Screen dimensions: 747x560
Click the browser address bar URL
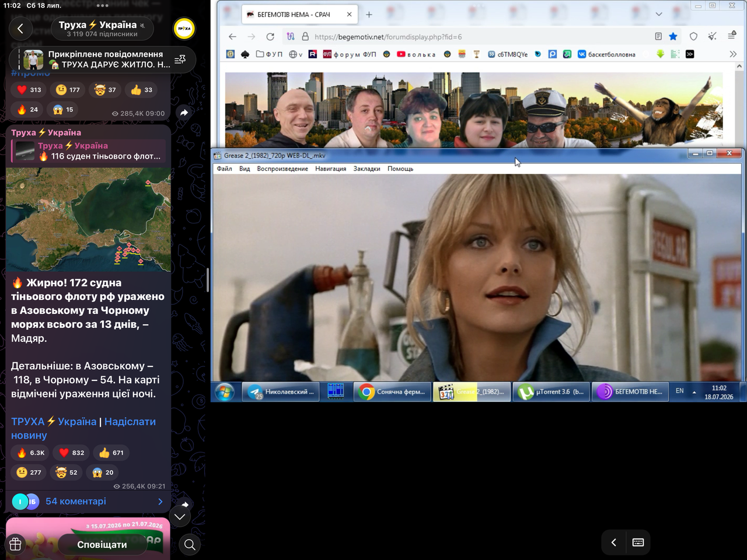(x=388, y=37)
